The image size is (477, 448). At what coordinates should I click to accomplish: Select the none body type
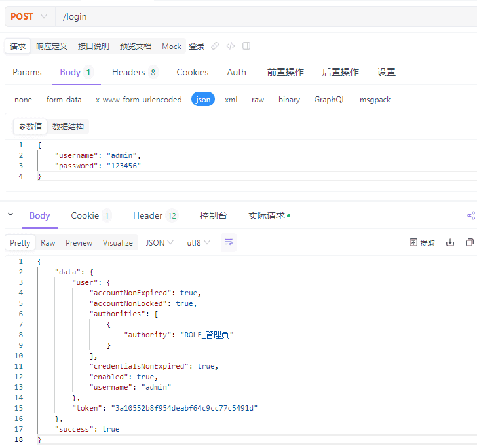[x=23, y=100]
